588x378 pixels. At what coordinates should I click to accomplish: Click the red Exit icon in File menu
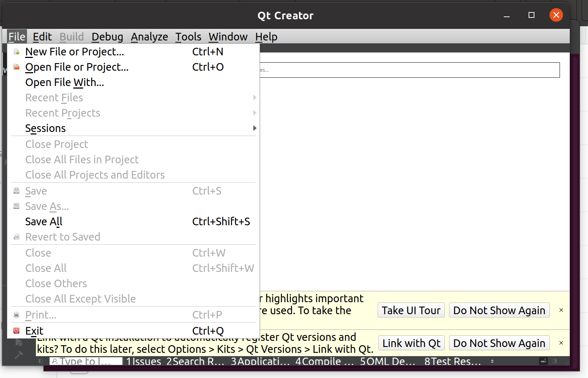click(16, 331)
